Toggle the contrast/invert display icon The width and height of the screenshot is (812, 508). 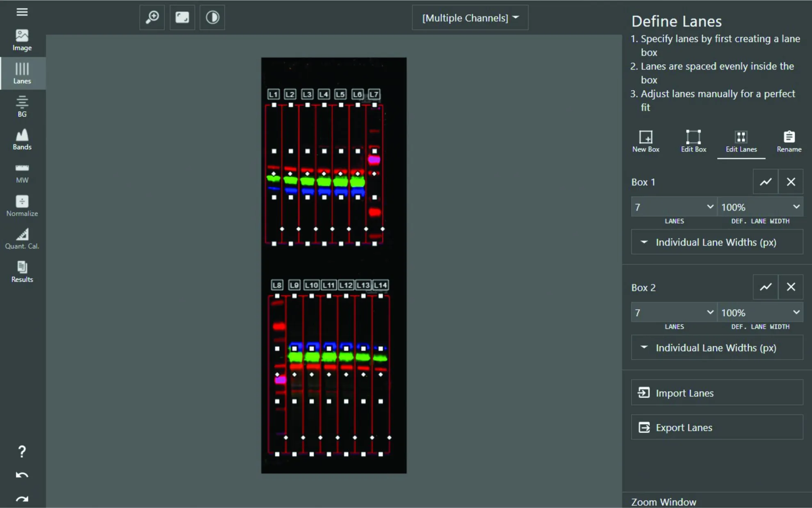(x=212, y=18)
